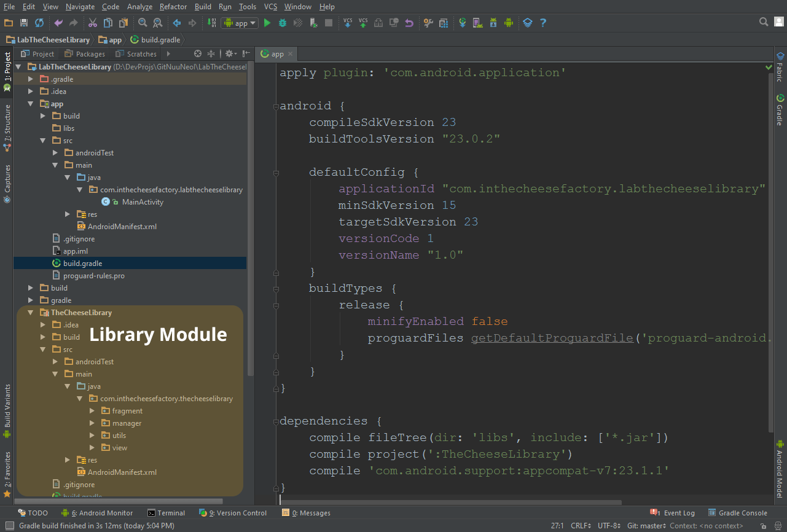Click VCS Update Project down-arrow icon
The width and height of the screenshot is (787, 532).
tap(348, 23)
